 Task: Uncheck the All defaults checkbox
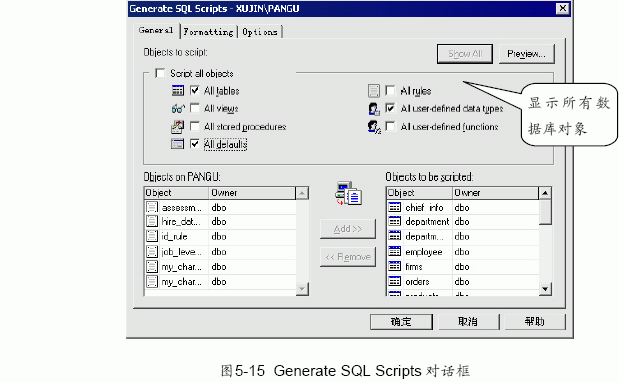click(x=195, y=144)
